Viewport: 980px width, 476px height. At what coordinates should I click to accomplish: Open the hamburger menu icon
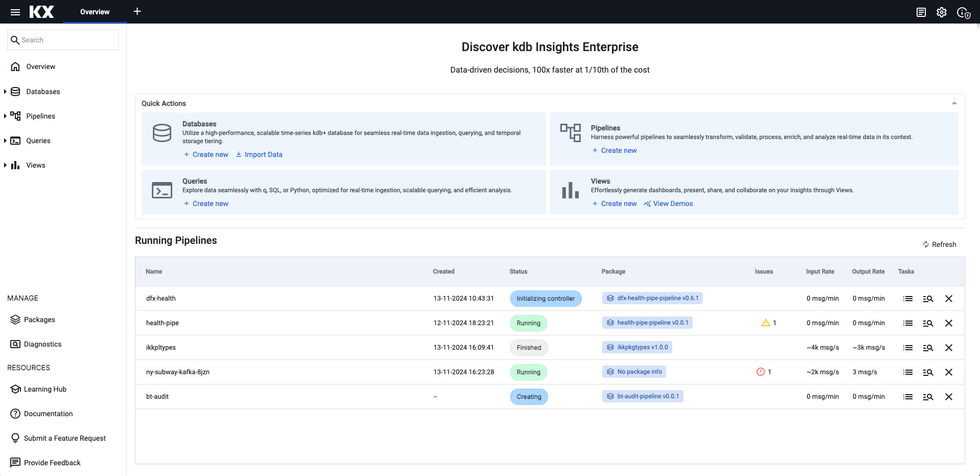tap(15, 12)
